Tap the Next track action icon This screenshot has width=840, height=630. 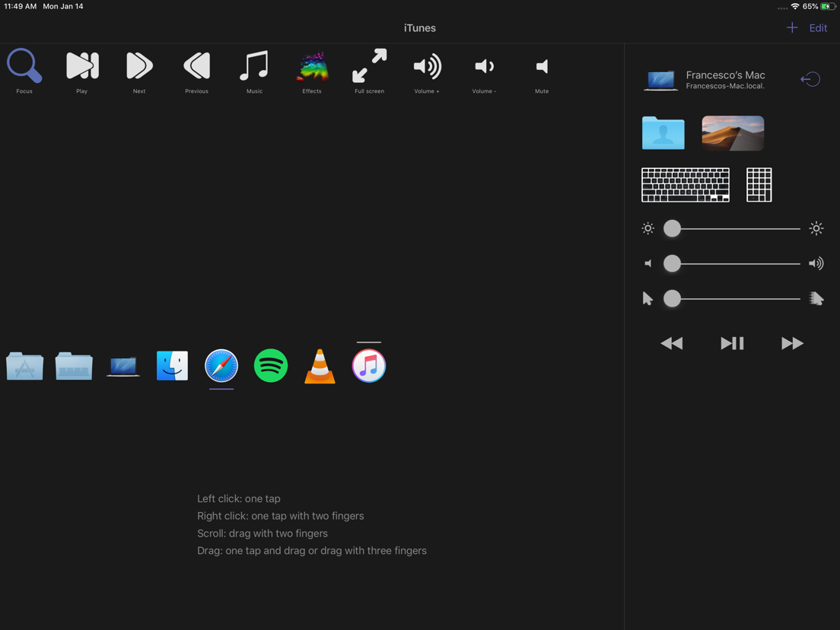(x=139, y=66)
